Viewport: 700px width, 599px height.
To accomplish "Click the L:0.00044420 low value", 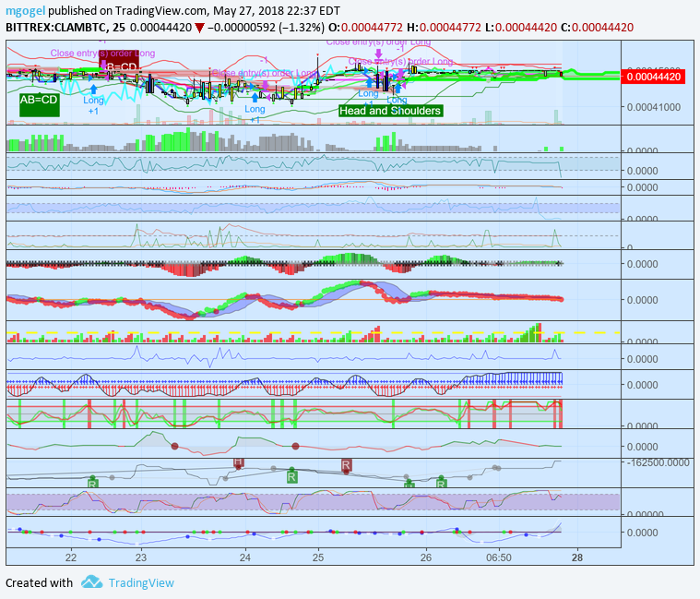I will pyautogui.click(x=520, y=28).
